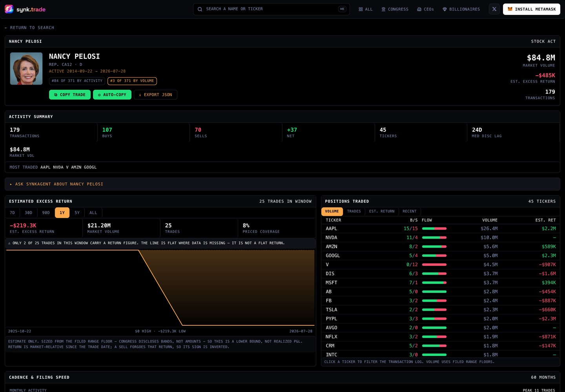Click the AMZN ticker row
The width and height of the screenshot is (565, 392).
point(441,247)
